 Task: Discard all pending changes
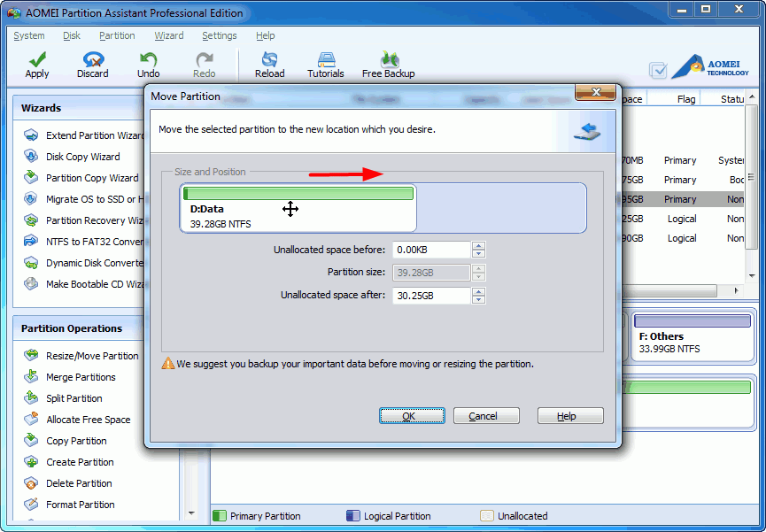coord(92,63)
